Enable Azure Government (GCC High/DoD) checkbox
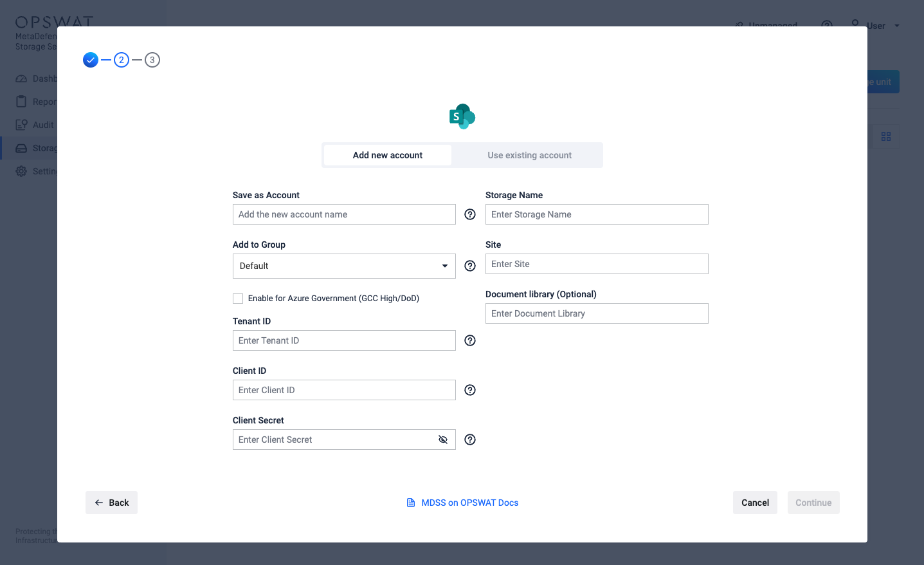This screenshot has height=565, width=924. [238, 299]
